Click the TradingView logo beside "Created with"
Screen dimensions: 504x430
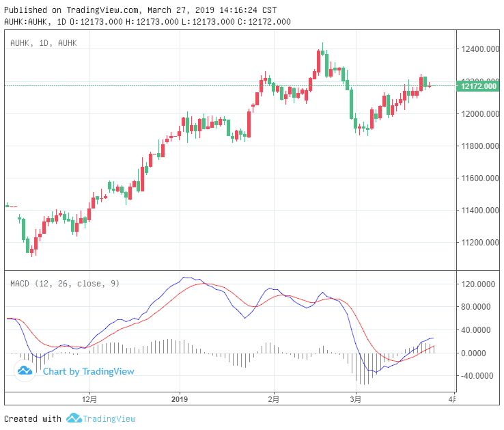coord(73,418)
